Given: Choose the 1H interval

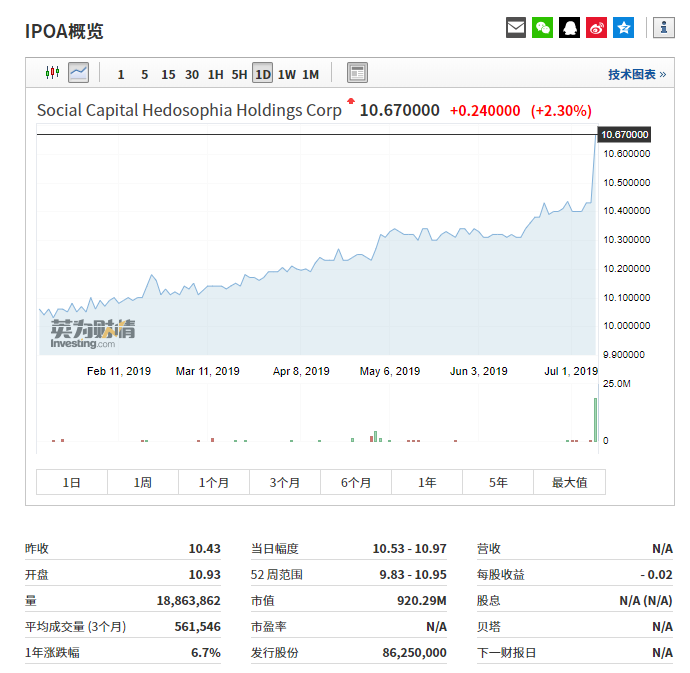Looking at the screenshot, I should tap(216, 74).
